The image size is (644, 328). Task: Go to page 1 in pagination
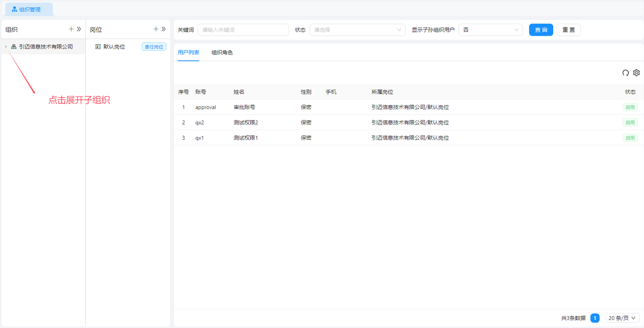[x=595, y=318]
